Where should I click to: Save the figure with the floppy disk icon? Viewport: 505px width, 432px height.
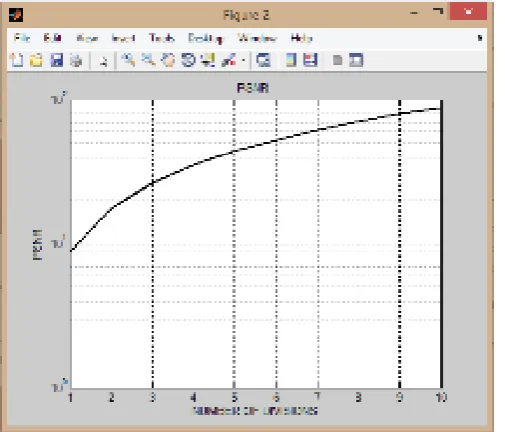coord(57,60)
